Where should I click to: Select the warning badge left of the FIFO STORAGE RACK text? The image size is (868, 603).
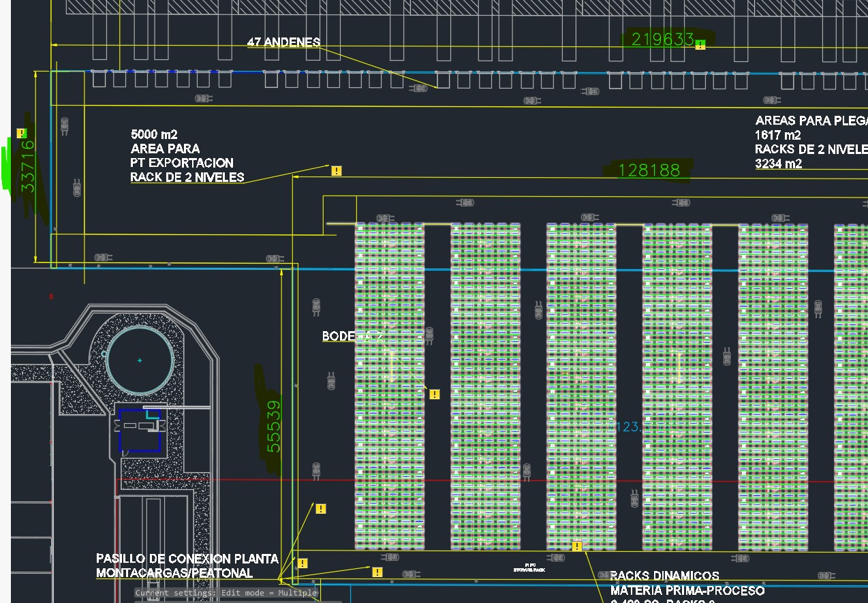[377, 572]
